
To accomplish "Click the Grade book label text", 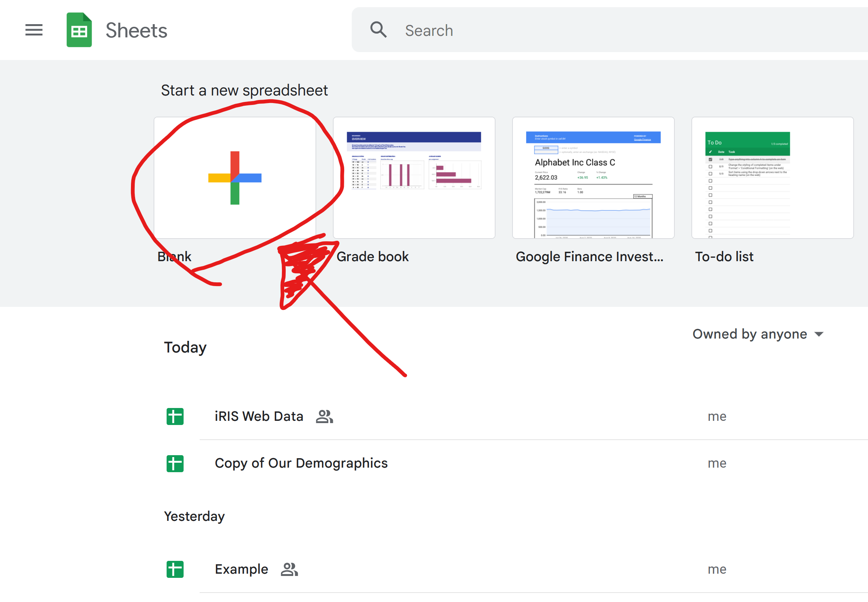I will click(x=372, y=257).
